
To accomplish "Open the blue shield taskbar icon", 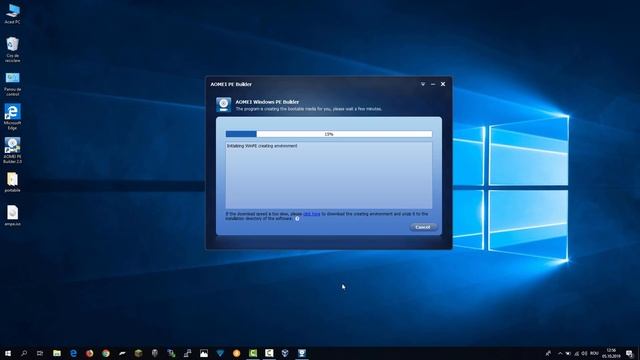I will tap(220, 353).
